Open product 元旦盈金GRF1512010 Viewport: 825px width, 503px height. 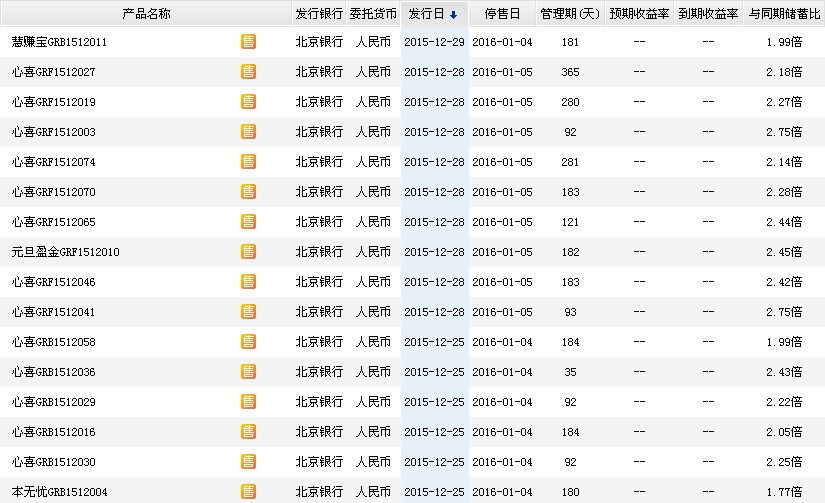pos(65,252)
